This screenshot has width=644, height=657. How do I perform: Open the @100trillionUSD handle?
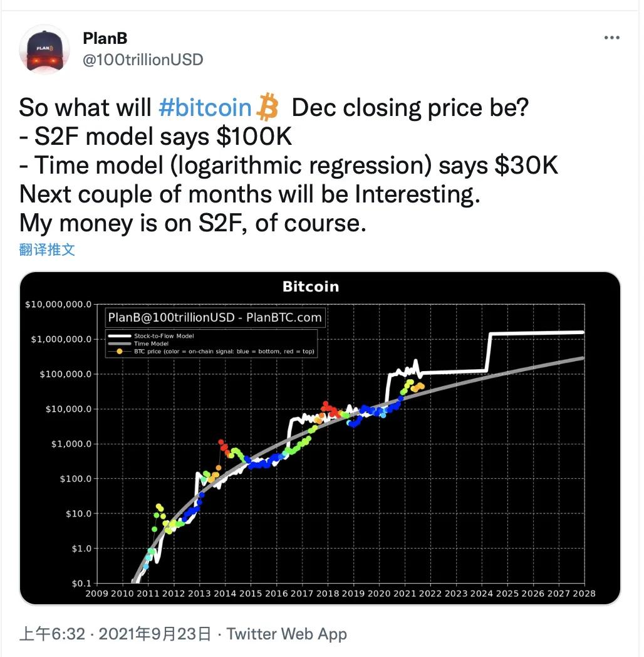click(143, 60)
